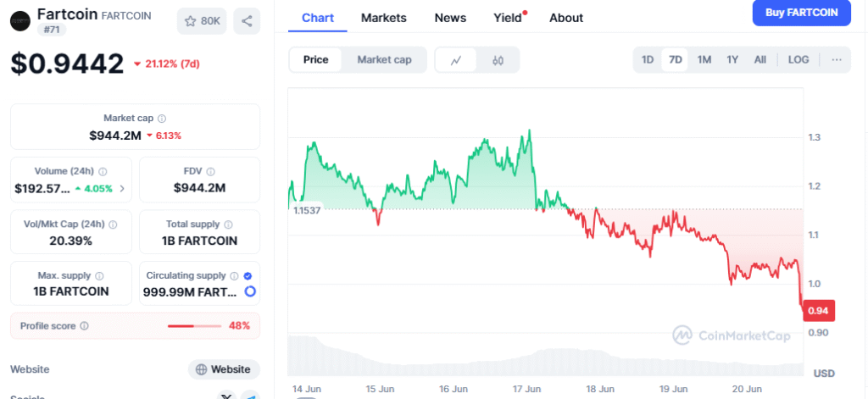The width and height of the screenshot is (868, 399).
Task: Click the 20 Jun date axis label
Action: pyautogui.click(x=746, y=389)
